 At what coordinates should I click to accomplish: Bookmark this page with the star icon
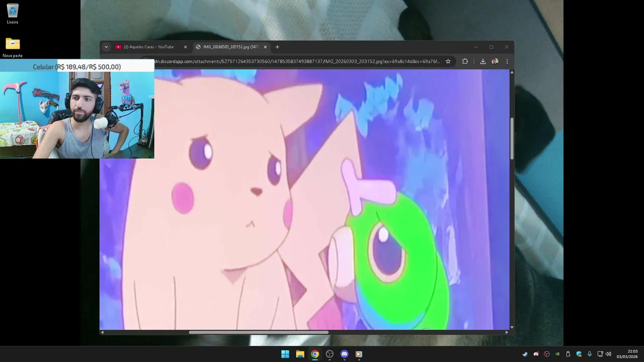coord(448,61)
